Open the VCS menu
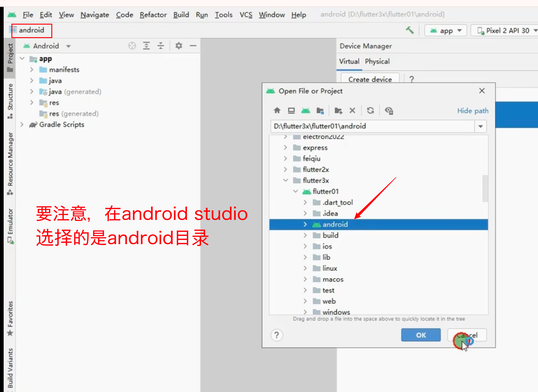The image size is (538, 392). 246,15
